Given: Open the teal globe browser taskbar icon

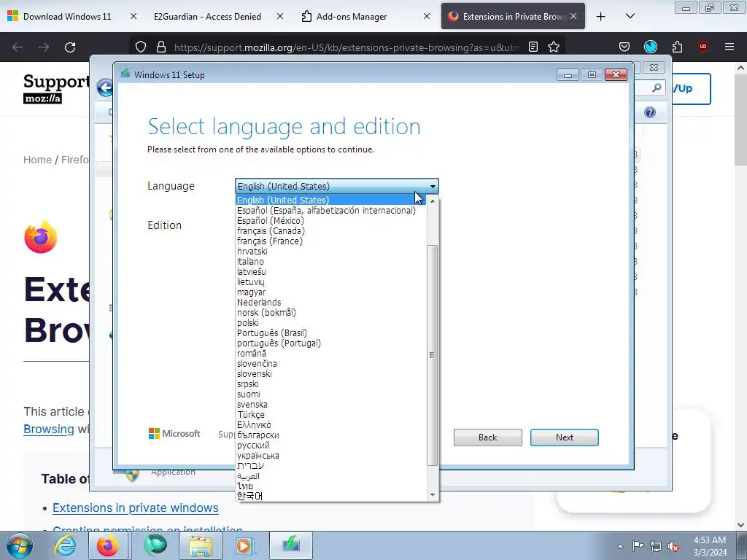Looking at the screenshot, I should tap(155, 545).
